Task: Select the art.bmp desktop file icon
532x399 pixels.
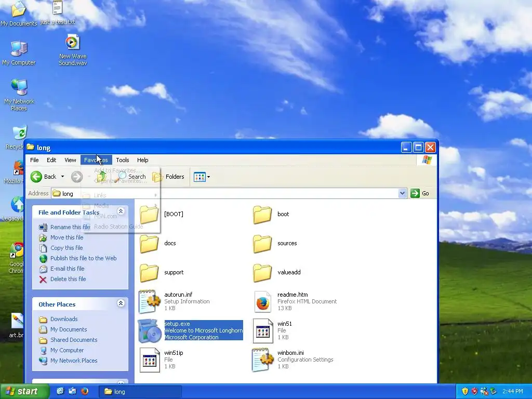Action: coord(16,326)
